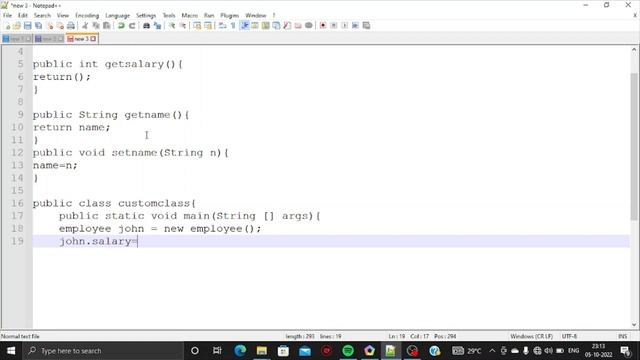This screenshot has height=360, width=640.
Task: Open the Windows Start menu
Action: (x=11, y=351)
